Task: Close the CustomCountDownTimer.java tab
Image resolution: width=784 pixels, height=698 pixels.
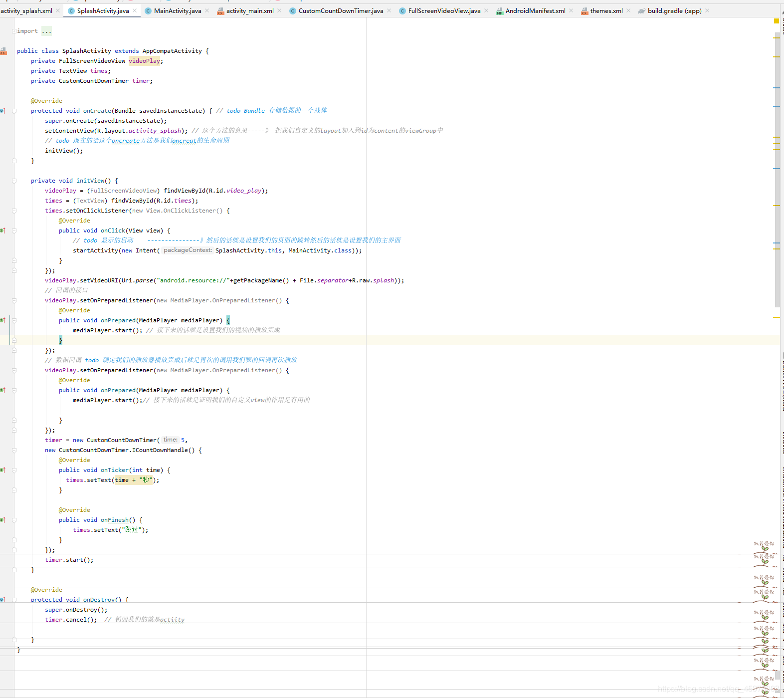Action: tap(389, 10)
